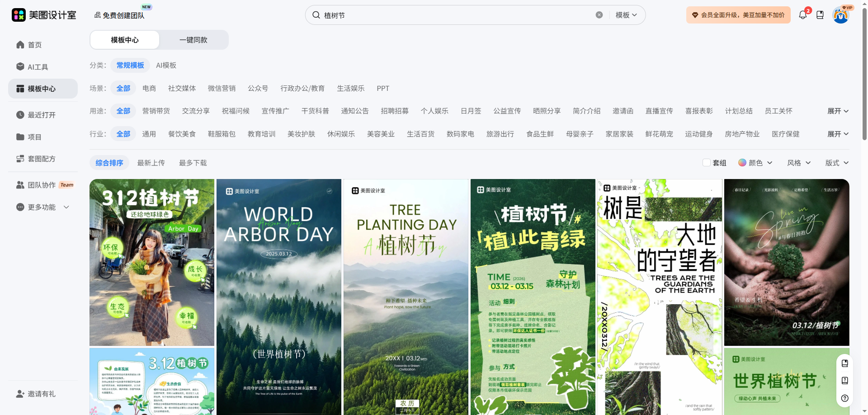
Task: Click the help question mark icon
Action: (x=844, y=398)
